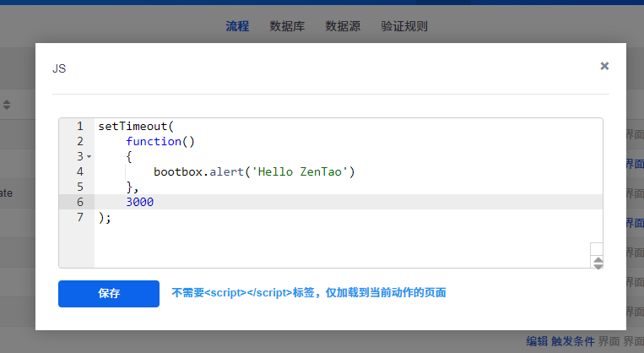Click the editor resize down arrow
Screen dimensions: 644x353
[x=598, y=266]
